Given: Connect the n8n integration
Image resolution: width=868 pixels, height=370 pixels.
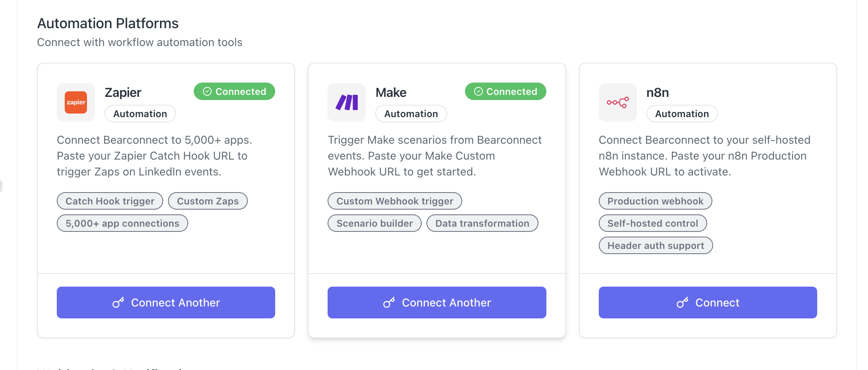Looking at the screenshot, I should 708,303.
